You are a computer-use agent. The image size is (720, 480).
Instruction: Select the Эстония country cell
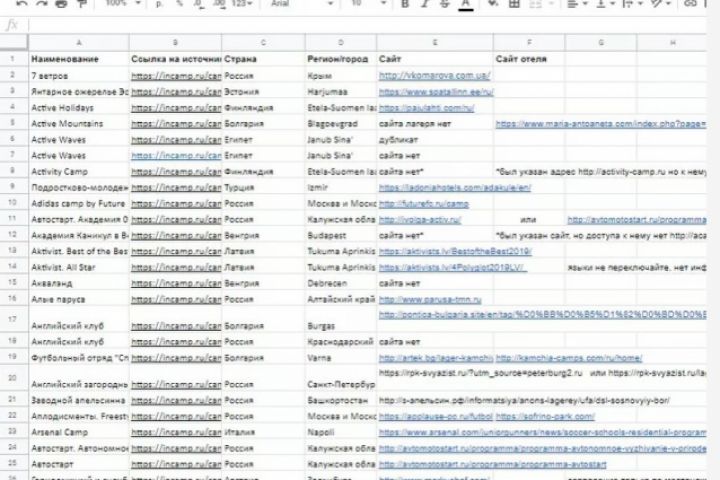(264, 92)
